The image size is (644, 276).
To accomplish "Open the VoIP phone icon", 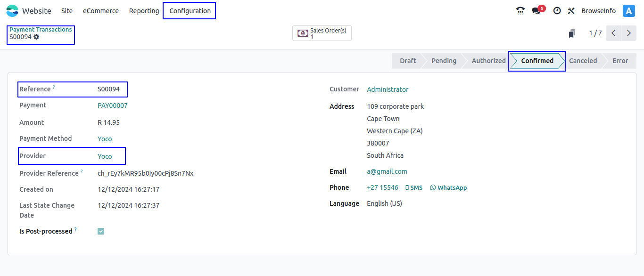I will pyautogui.click(x=520, y=11).
